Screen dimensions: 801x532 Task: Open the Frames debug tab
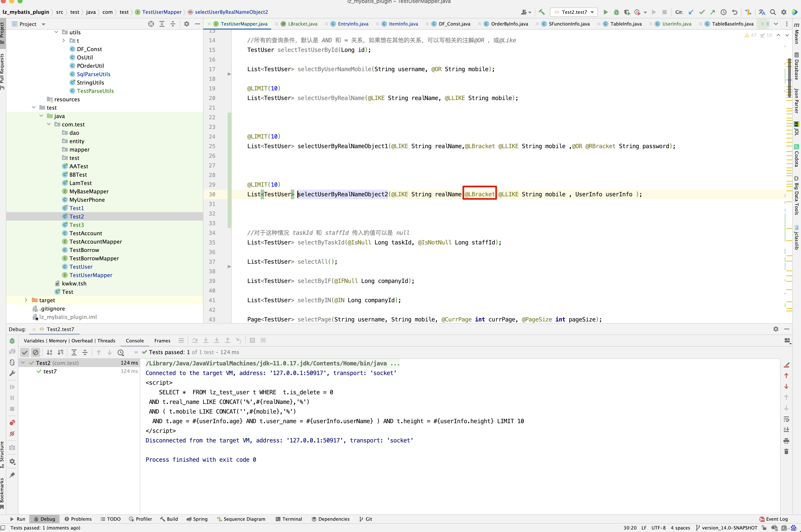tap(162, 341)
